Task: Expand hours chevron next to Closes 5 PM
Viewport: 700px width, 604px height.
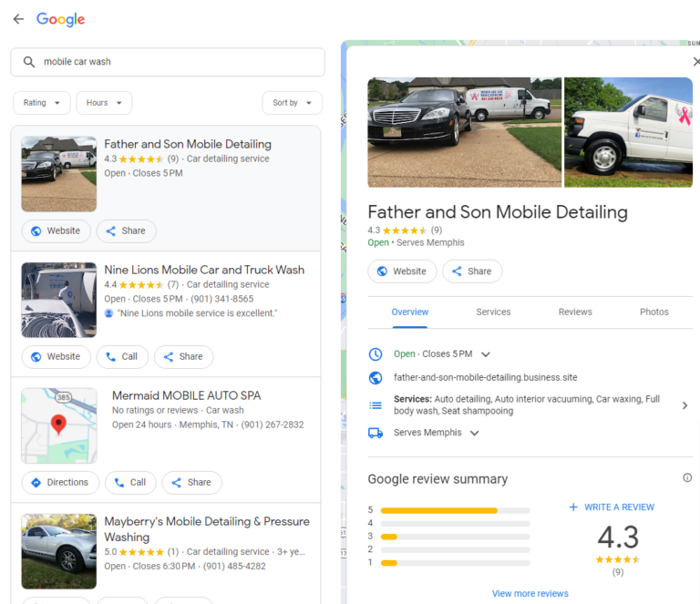Action: 486,354
